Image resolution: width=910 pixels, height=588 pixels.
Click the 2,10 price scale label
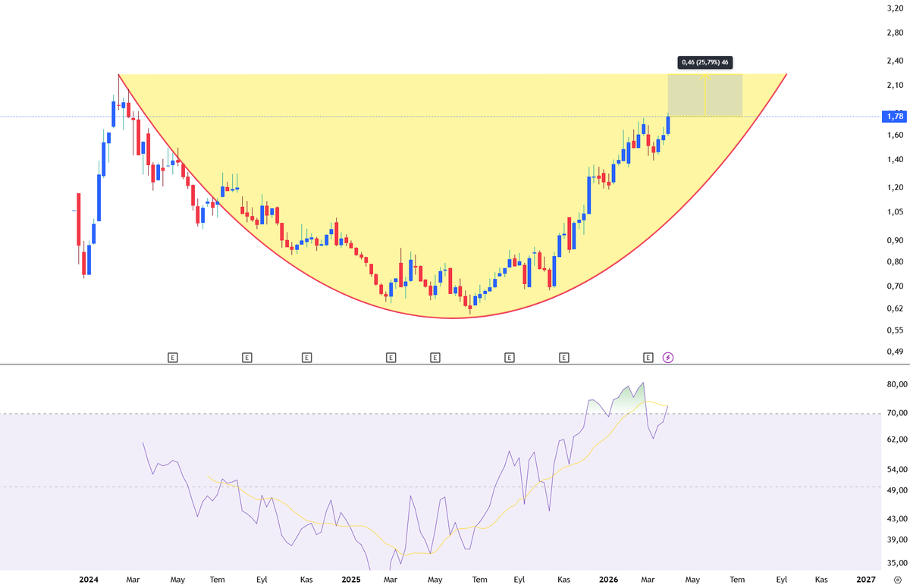(895, 85)
